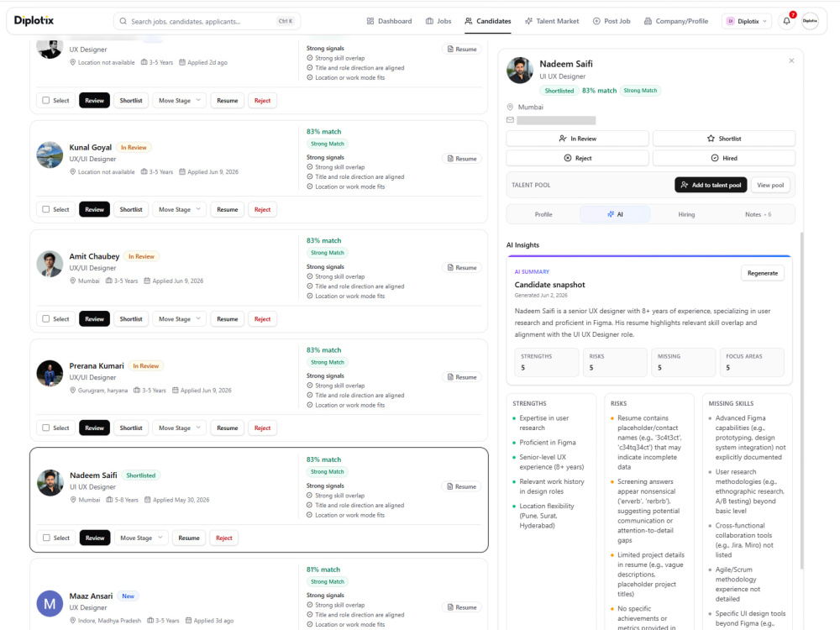Click View pool button
This screenshot has height=630, width=840.
pos(770,185)
